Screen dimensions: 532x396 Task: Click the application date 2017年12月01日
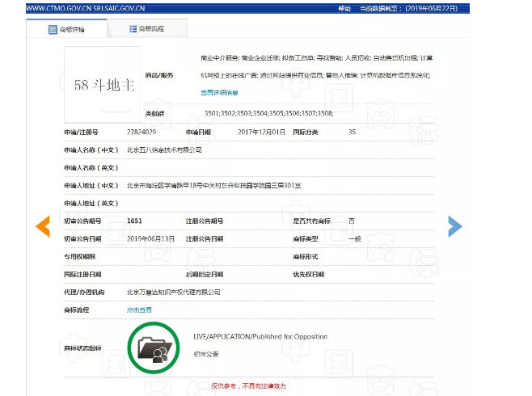coord(262,131)
